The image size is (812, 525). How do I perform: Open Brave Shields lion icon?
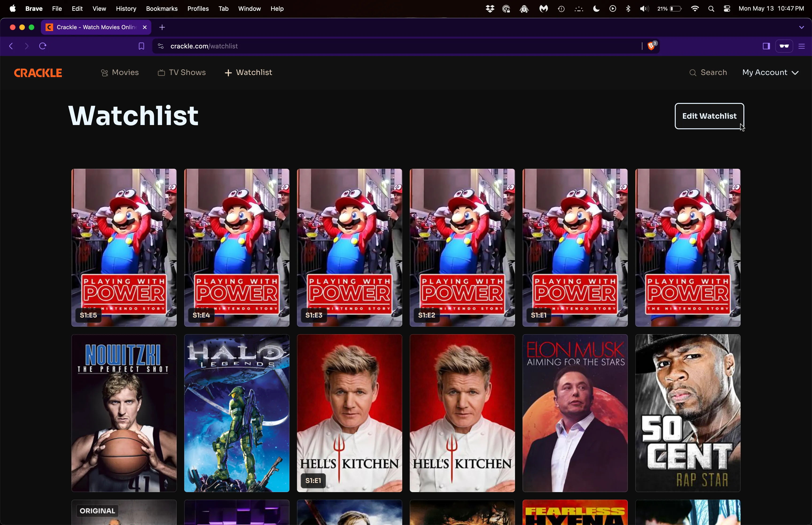(x=652, y=46)
